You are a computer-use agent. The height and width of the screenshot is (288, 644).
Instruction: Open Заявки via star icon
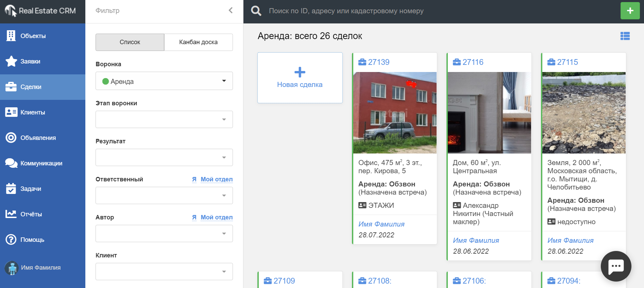[x=11, y=61]
